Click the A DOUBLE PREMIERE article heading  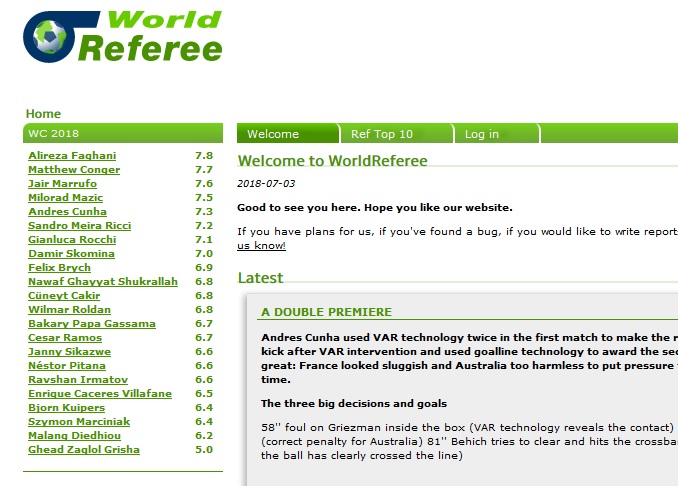[326, 312]
